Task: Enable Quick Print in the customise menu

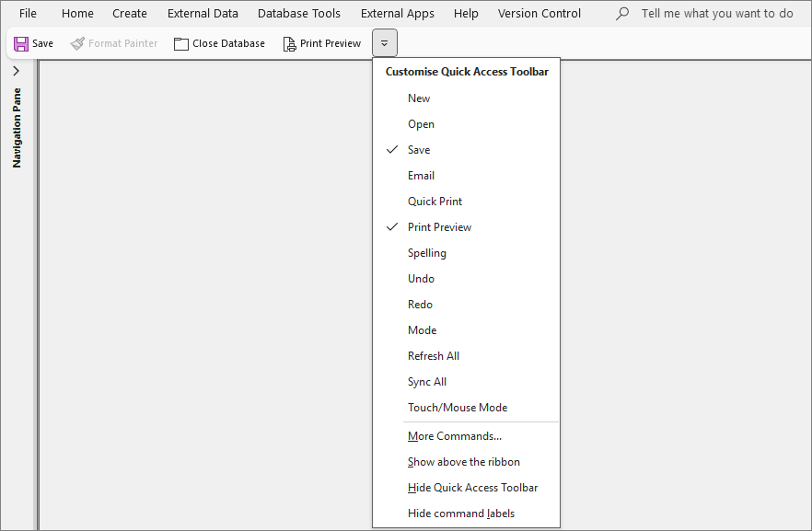Action: [466, 202]
